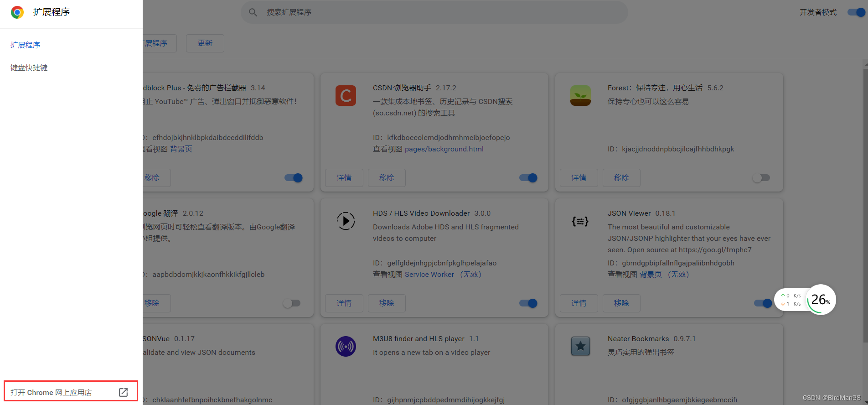
Task: Remove HDS / HLS Video Downloader
Action: coord(387,303)
